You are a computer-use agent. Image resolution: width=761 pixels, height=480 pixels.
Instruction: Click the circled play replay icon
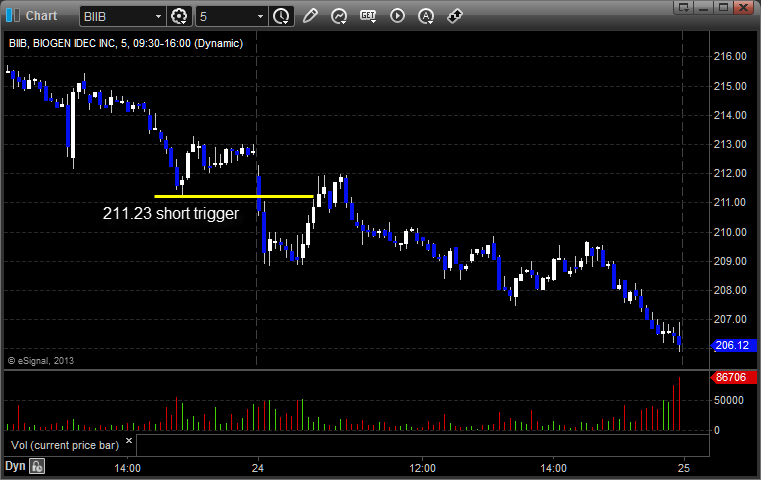point(397,16)
